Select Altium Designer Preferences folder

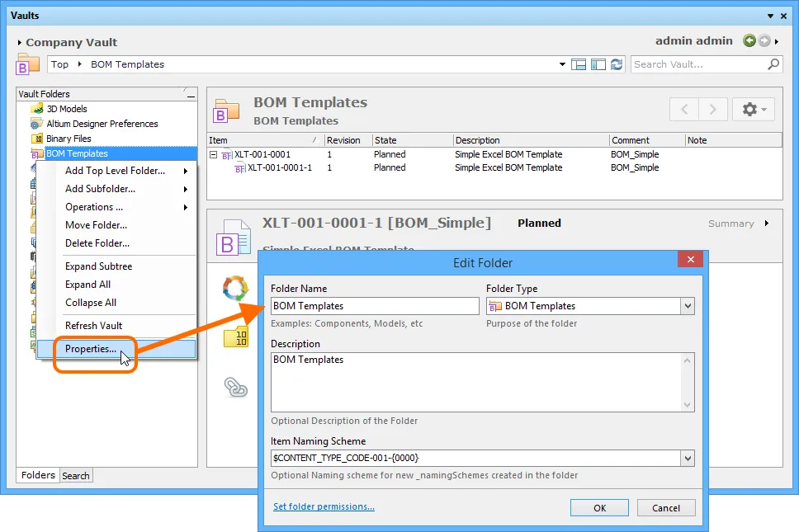click(x=102, y=124)
